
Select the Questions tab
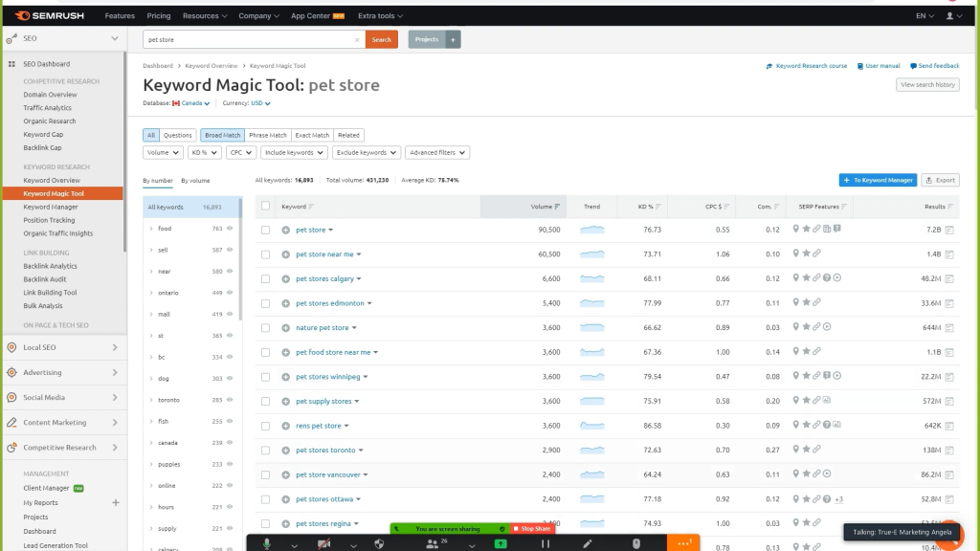(178, 135)
